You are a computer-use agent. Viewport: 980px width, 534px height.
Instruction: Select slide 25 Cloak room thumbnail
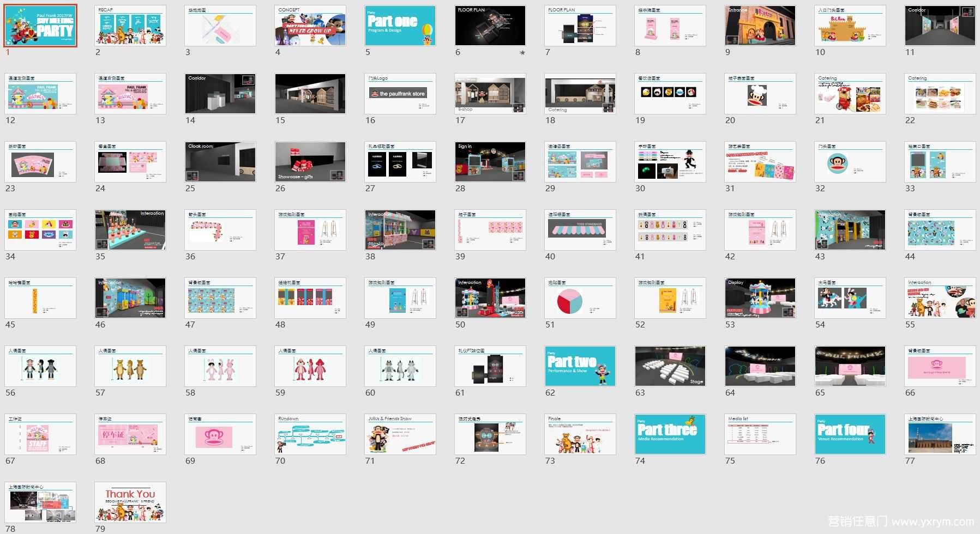point(220,162)
